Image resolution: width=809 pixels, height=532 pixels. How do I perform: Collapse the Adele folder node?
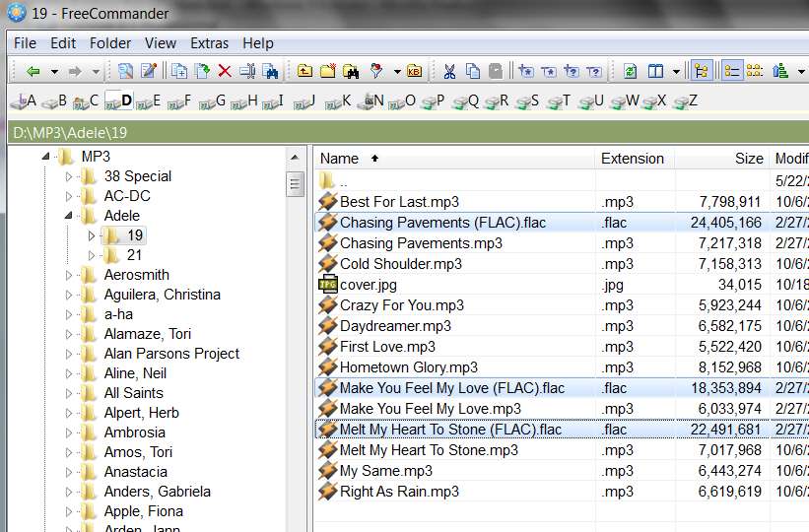pos(69,216)
